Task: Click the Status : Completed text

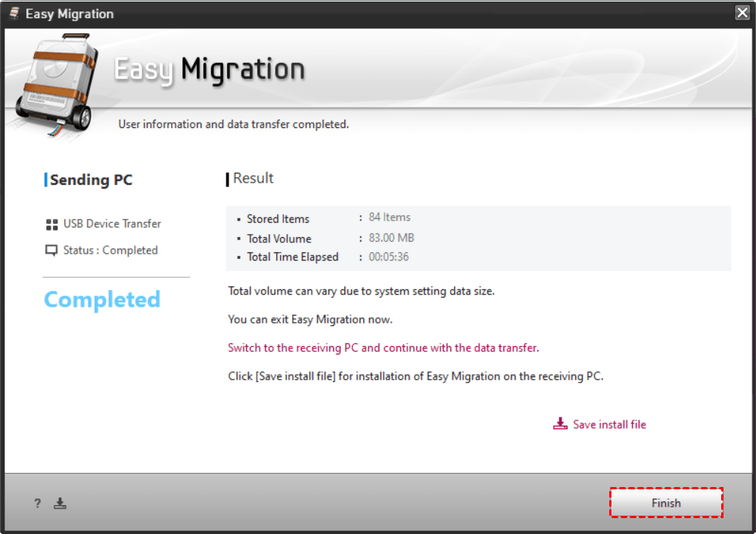Action: [110, 250]
